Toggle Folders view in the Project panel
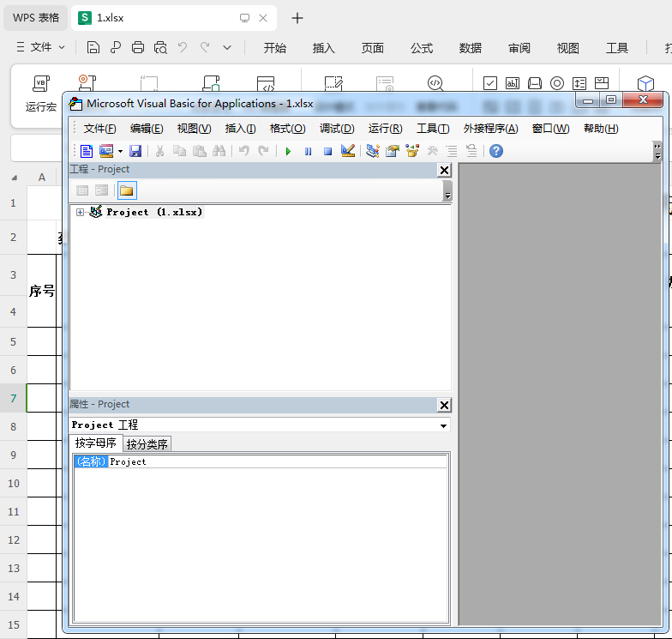Viewport: 672px width, 639px height. coord(127,190)
